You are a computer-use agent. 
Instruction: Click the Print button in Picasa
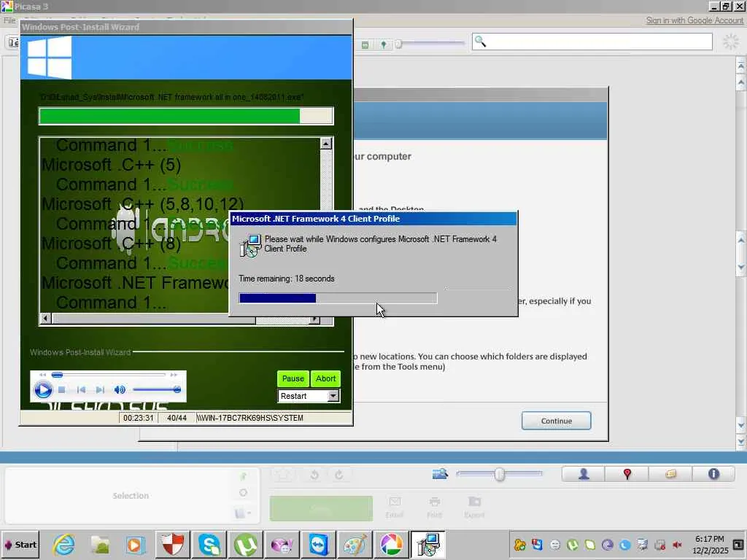point(434,507)
